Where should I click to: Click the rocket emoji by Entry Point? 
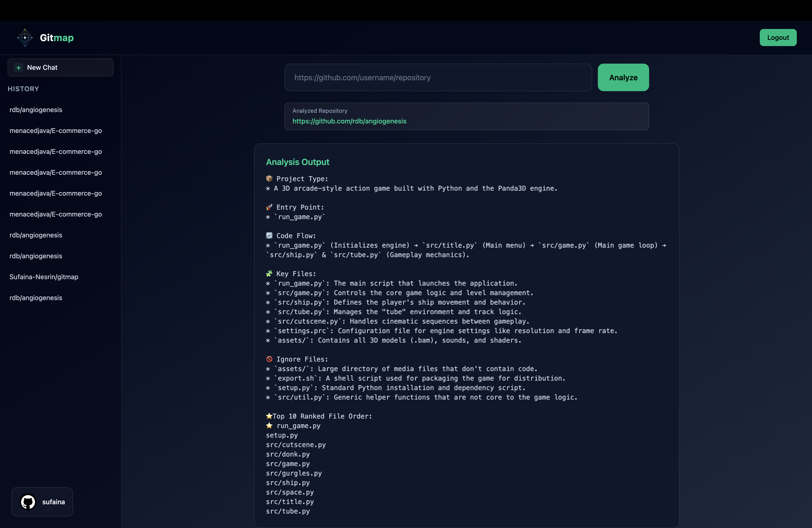point(269,207)
